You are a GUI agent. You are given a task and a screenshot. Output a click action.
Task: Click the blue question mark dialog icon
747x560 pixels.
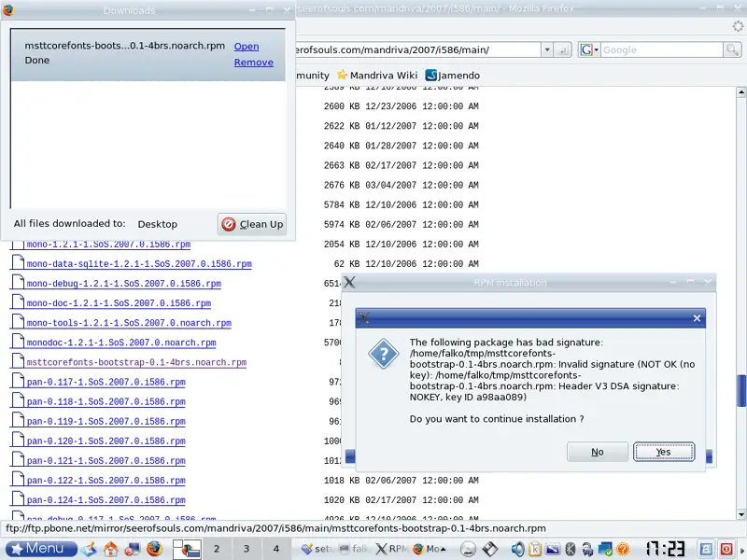[384, 354]
